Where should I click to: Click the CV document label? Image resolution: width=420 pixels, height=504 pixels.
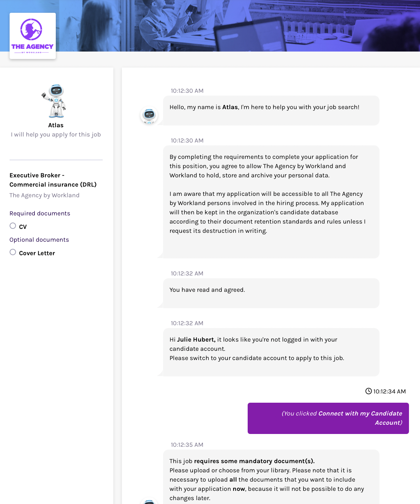[23, 227]
